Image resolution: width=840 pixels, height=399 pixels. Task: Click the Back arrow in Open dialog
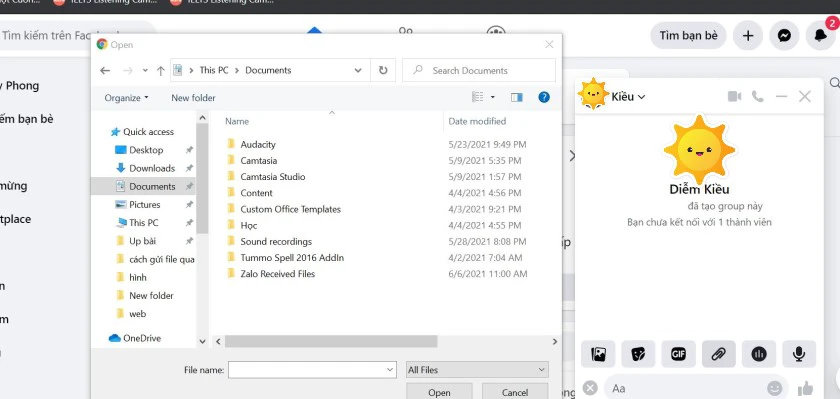pos(105,70)
